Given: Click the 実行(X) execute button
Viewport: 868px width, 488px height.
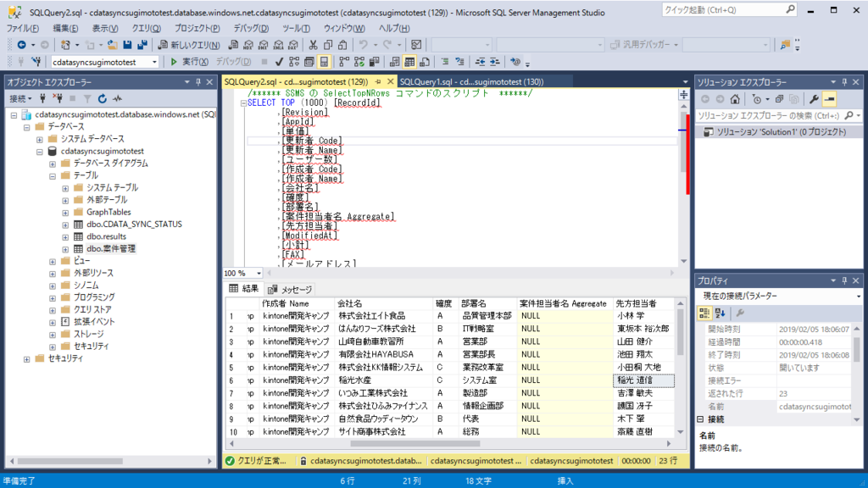Looking at the screenshot, I should click(x=189, y=62).
